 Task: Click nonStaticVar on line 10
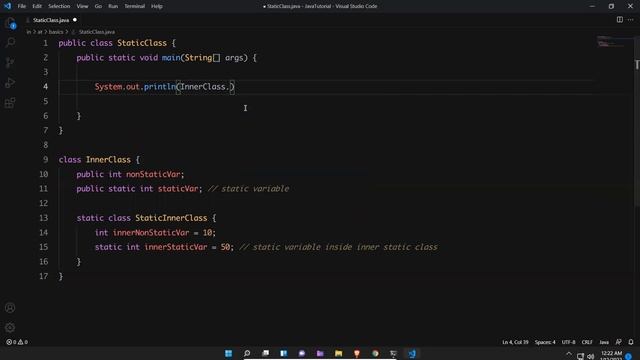153,174
